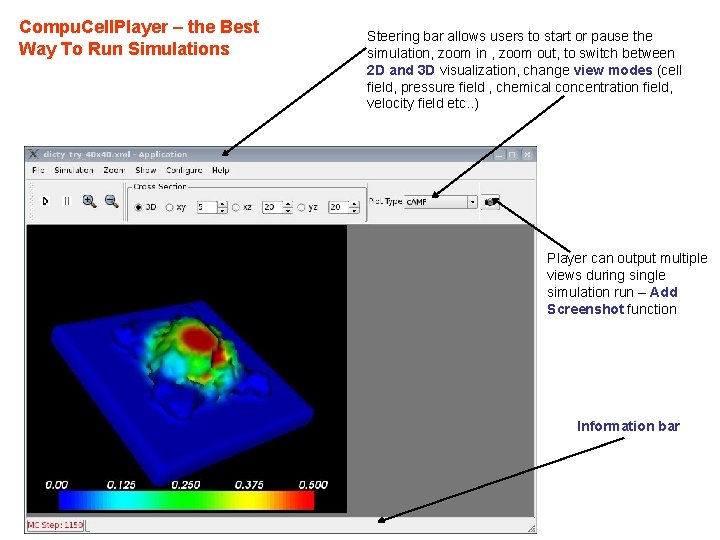Open the Configure menu
720x540 pixels.
coord(184,170)
